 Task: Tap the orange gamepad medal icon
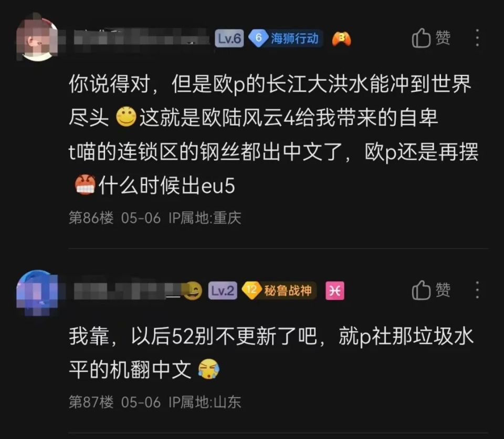[341, 38]
